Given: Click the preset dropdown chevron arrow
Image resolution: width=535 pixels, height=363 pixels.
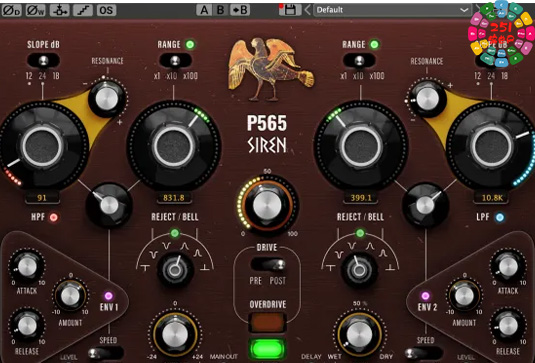Looking at the screenshot, I should point(464,10).
